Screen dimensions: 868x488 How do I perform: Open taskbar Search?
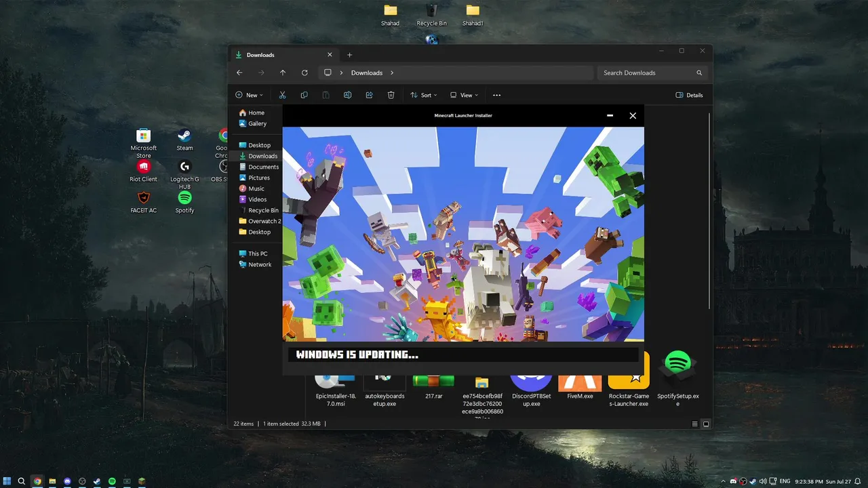pyautogui.click(x=22, y=481)
